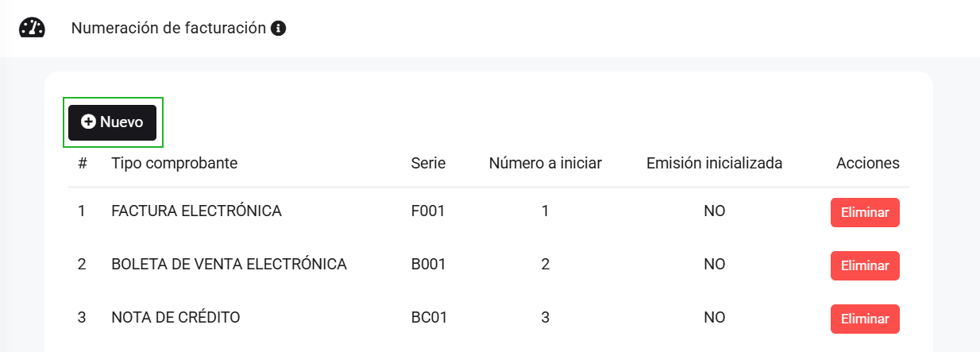Screen dimensions: 980x352
Task: Click the Serie column header
Action: [428, 163]
